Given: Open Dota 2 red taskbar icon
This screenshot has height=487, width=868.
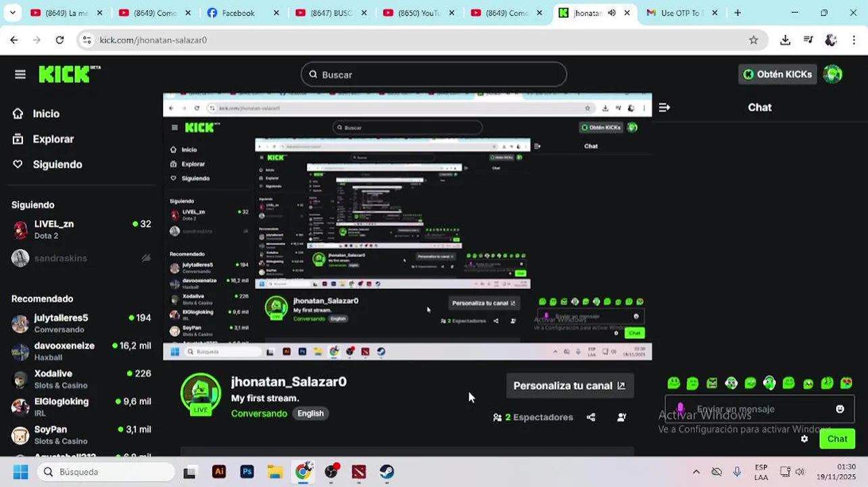Looking at the screenshot, I should click(359, 471).
